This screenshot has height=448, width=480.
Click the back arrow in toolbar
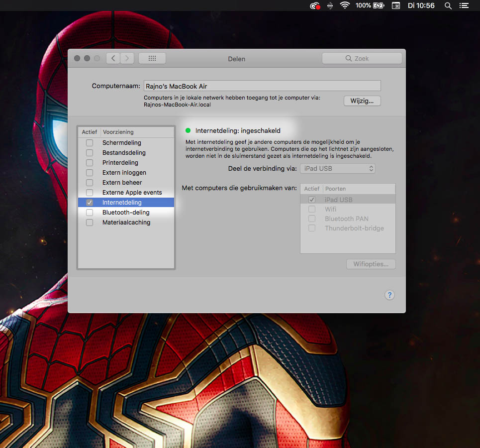tap(113, 58)
